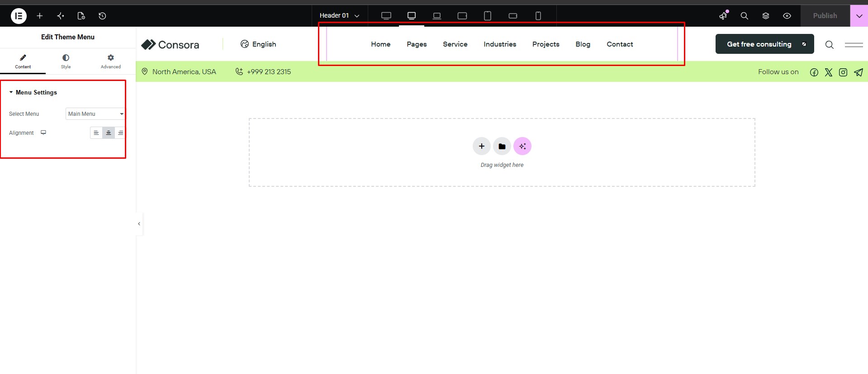
Task: Click the Contact menu item
Action: point(620,44)
